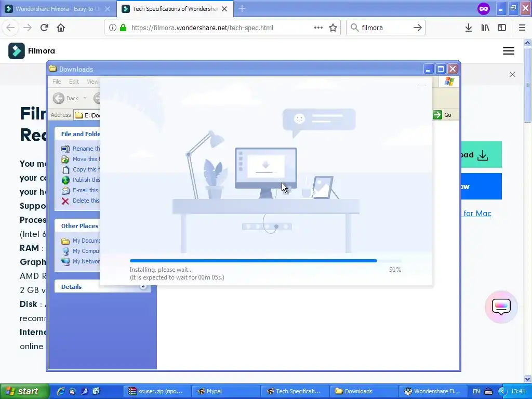The height and width of the screenshot is (399, 532).
Task: Launch Internet Explorer from quick launch
Action: [x=61, y=391]
